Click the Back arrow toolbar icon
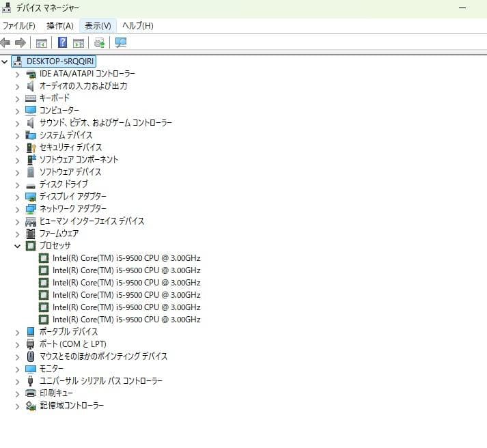 point(5,42)
